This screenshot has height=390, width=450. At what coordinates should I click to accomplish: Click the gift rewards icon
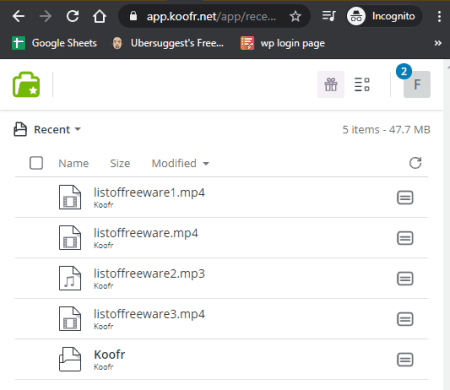point(331,84)
